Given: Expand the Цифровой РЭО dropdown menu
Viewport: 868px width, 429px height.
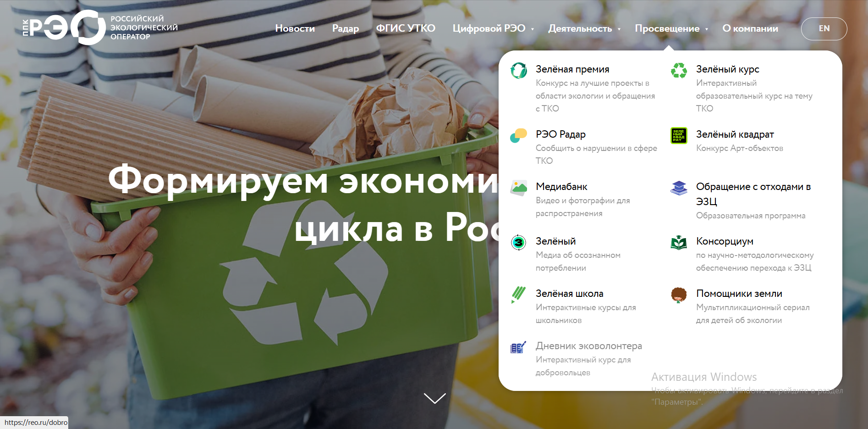Looking at the screenshot, I should tap(493, 28).
